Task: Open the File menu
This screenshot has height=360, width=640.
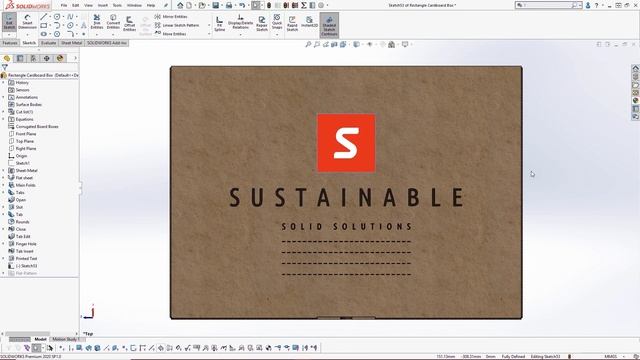Action: [x=64, y=5]
